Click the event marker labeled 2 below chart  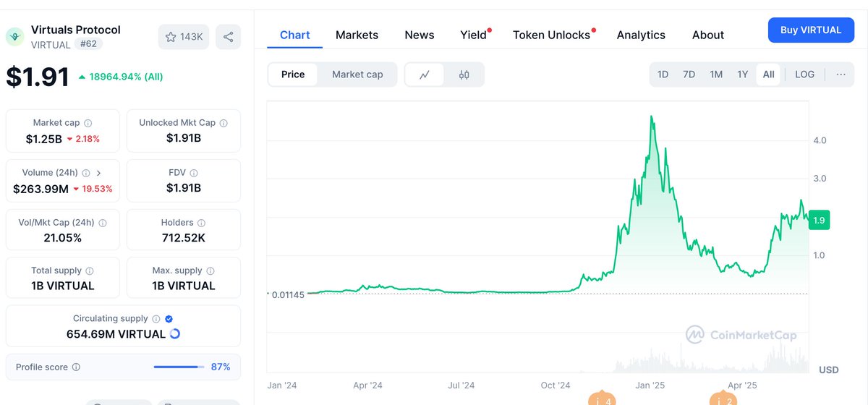(722, 399)
